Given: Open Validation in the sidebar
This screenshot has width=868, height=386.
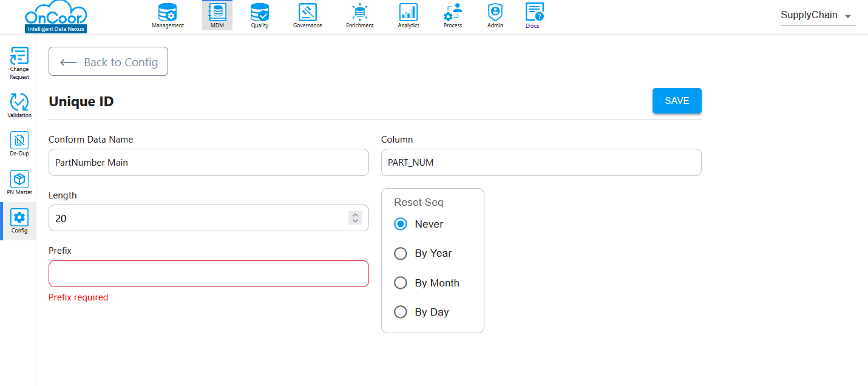Looking at the screenshot, I should (x=19, y=105).
